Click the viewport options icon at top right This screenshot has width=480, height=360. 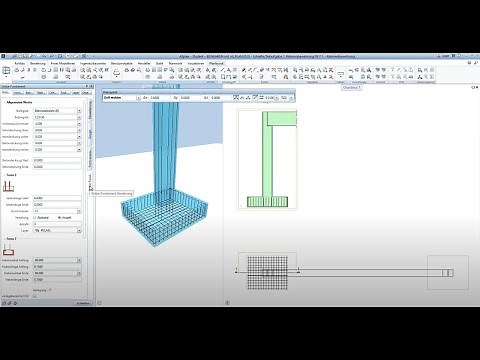point(474,87)
